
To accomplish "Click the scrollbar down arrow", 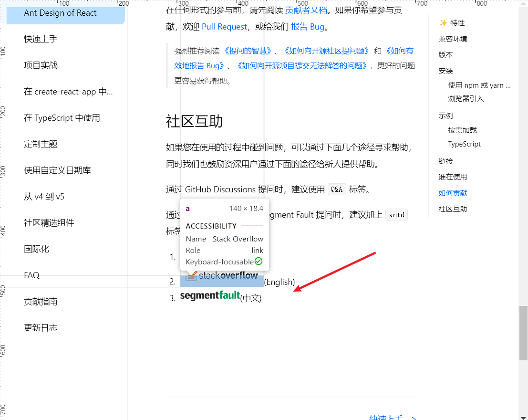I will [x=523, y=417].
